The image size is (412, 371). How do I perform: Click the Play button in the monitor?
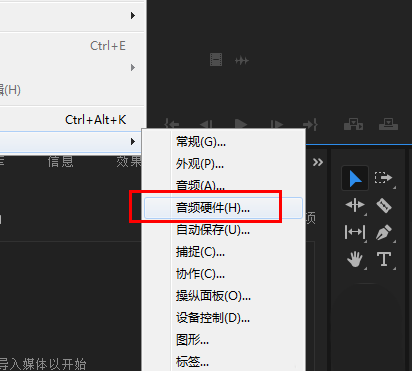click(241, 124)
